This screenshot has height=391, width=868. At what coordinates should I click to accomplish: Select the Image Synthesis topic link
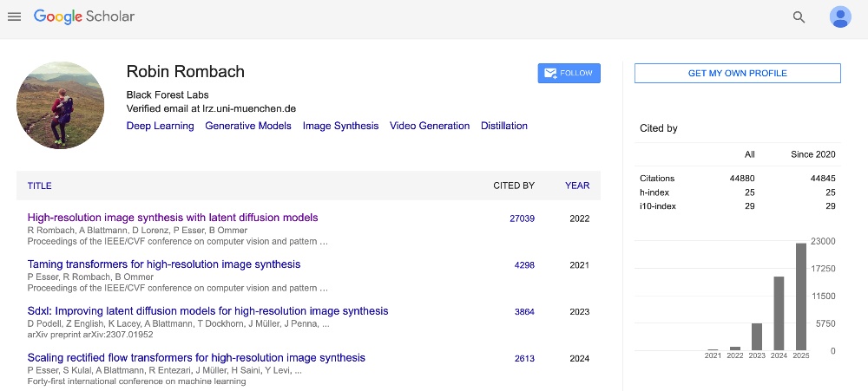click(340, 126)
